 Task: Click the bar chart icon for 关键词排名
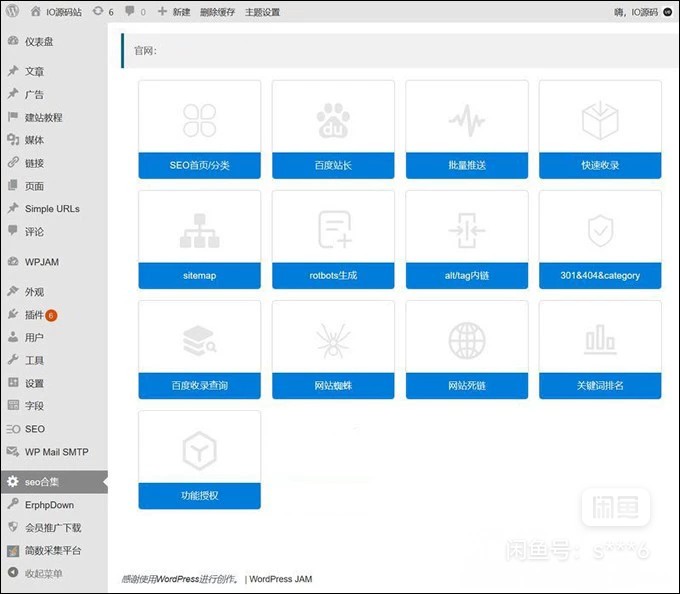600,339
